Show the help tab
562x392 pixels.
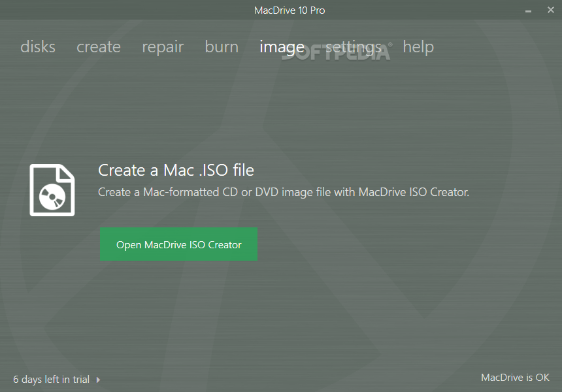(418, 48)
